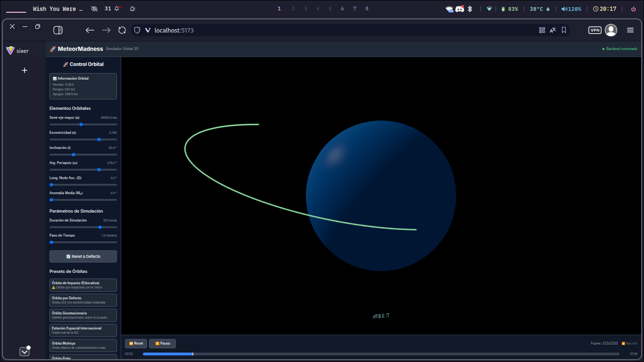Click the Reset a Defecto button
This screenshot has width=644, height=362.
[x=83, y=256]
